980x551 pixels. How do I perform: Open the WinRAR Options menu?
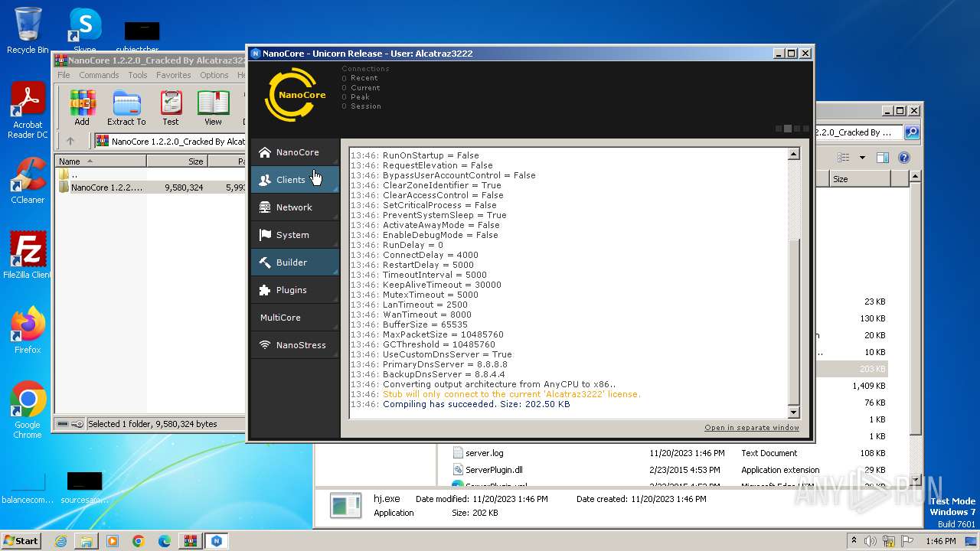214,75
